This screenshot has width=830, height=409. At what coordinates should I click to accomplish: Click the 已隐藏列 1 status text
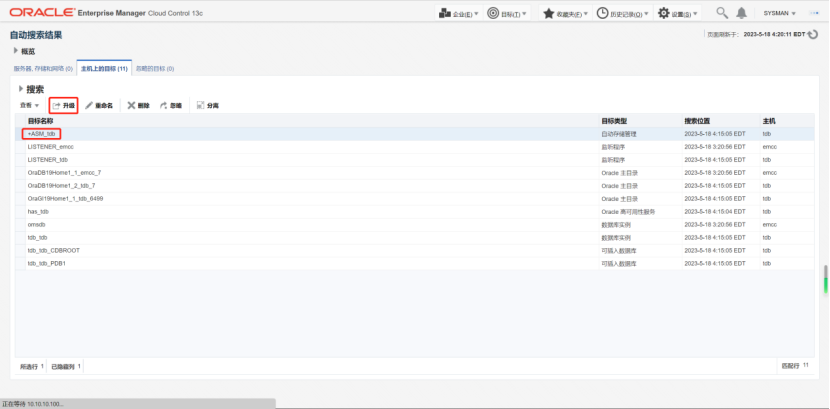(x=66, y=366)
